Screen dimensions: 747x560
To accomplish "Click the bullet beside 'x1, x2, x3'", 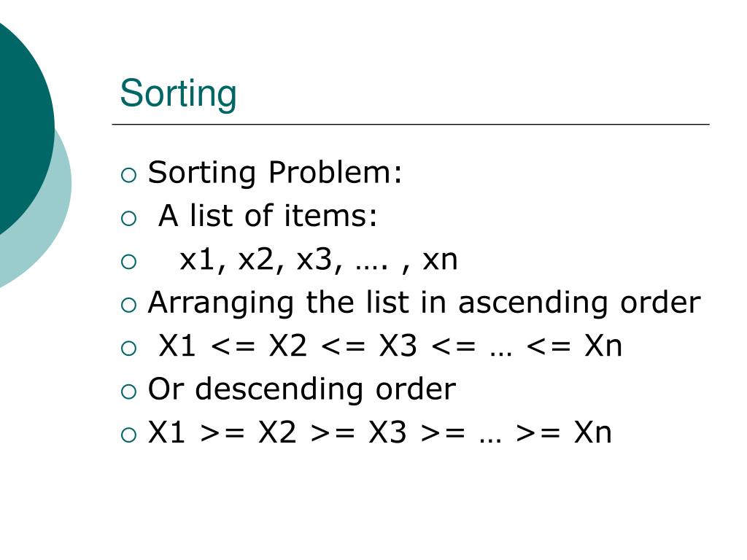I will tap(128, 262).
